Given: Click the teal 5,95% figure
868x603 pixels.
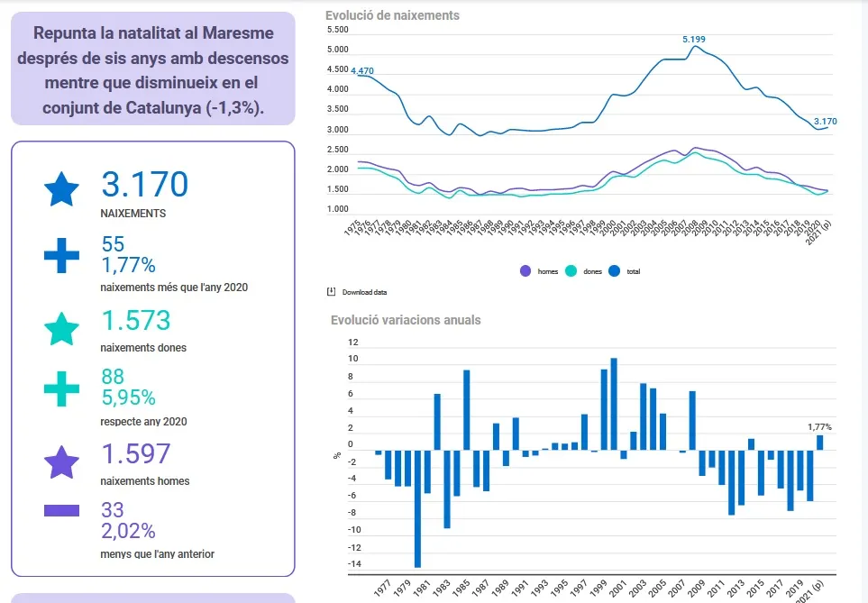Looking at the screenshot, I should [128, 397].
